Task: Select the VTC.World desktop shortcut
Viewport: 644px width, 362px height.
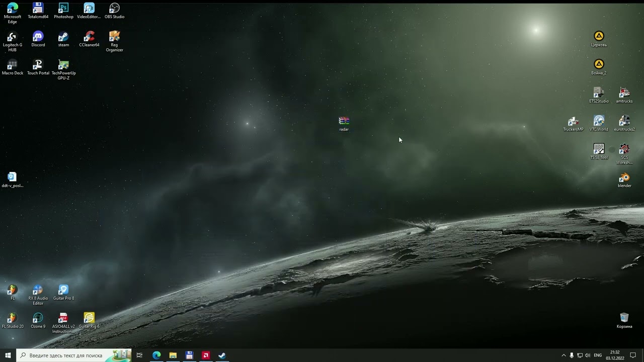Action: pyautogui.click(x=599, y=124)
